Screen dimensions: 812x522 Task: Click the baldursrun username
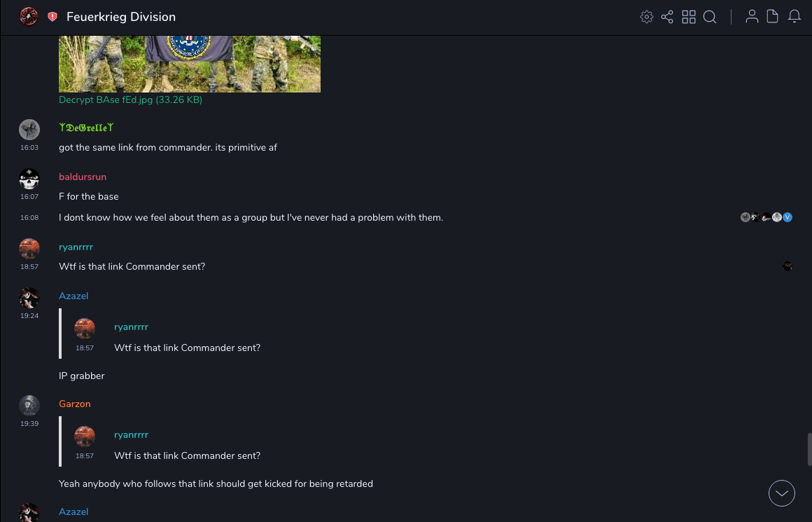tap(83, 177)
